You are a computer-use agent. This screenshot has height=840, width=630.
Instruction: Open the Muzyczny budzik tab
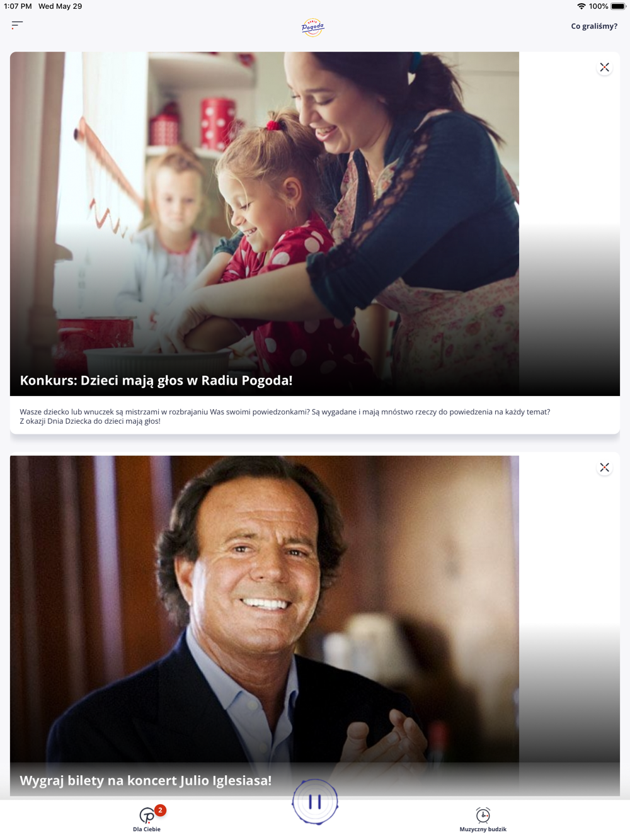tap(483, 819)
